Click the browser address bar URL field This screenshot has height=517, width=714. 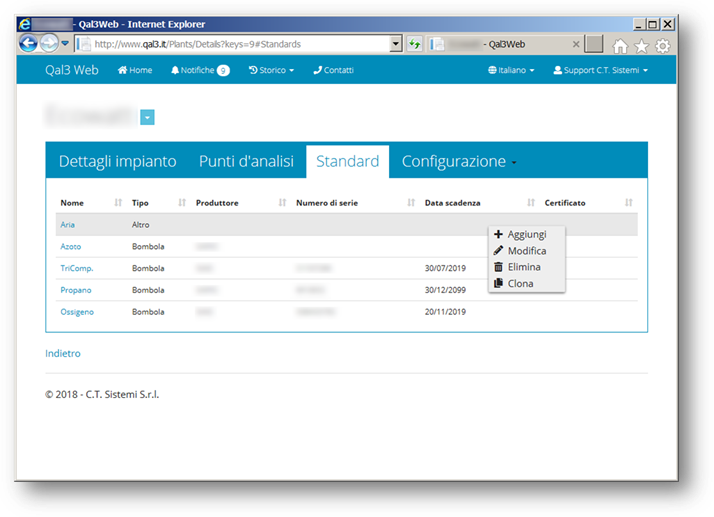click(x=240, y=45)
